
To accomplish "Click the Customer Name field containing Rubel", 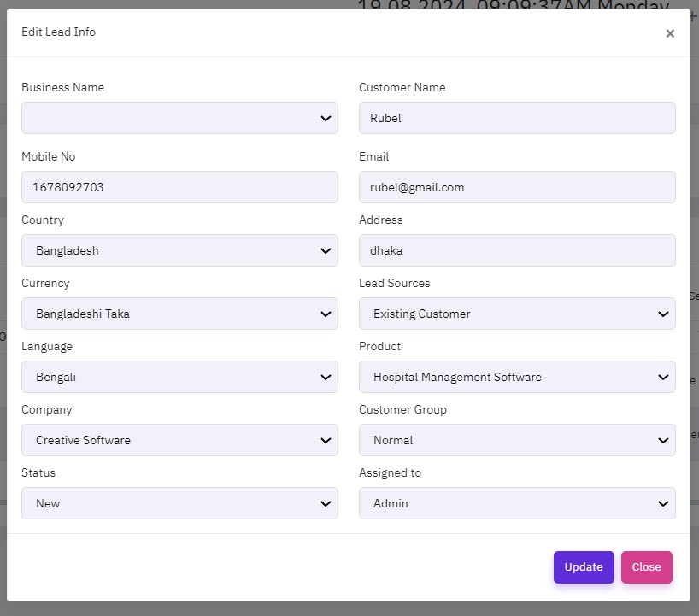I will click(x=517, y=118).
